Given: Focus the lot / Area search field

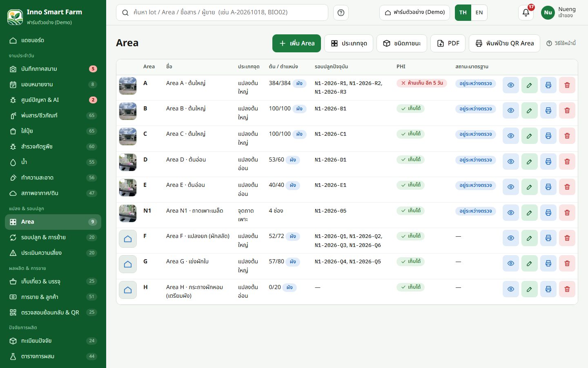Looking at the screenshot, I should [x=222, y=13].
